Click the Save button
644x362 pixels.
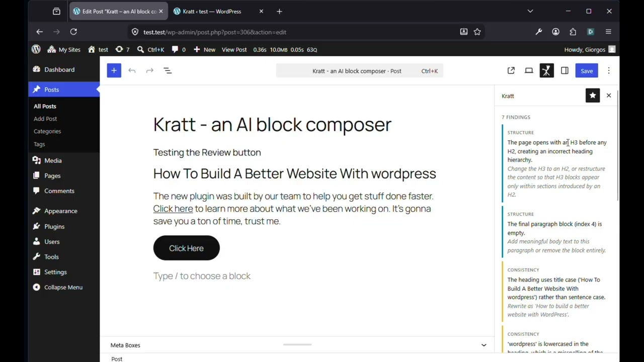click(x=587, y=70)
